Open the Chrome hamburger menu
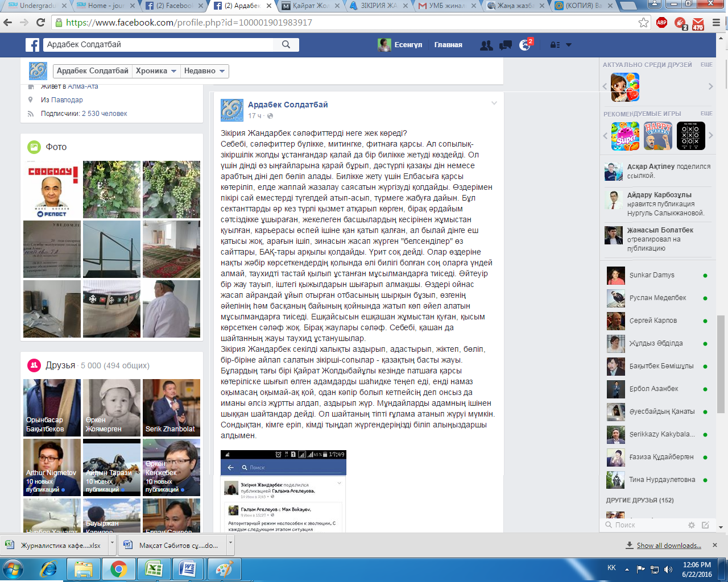728x582 pixels. coord(716,23)
